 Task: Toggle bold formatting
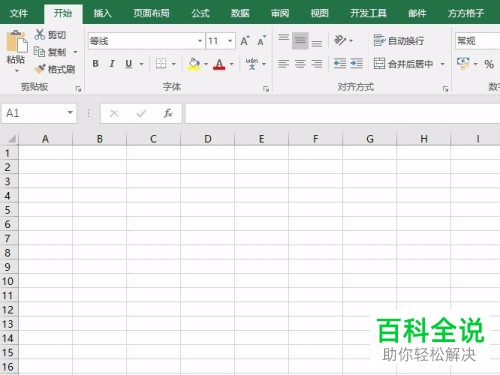tap(96, 63)
